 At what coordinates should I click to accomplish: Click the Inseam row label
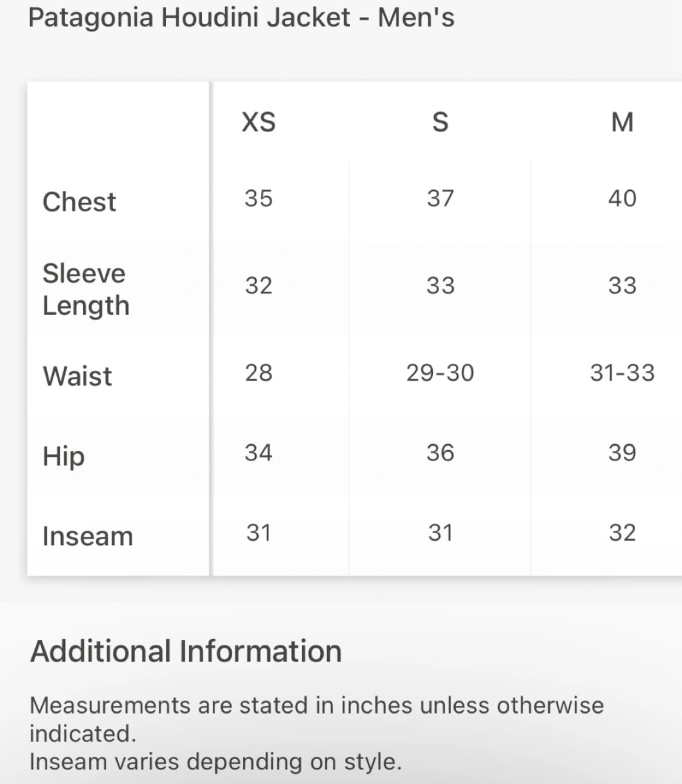(88, 536)
